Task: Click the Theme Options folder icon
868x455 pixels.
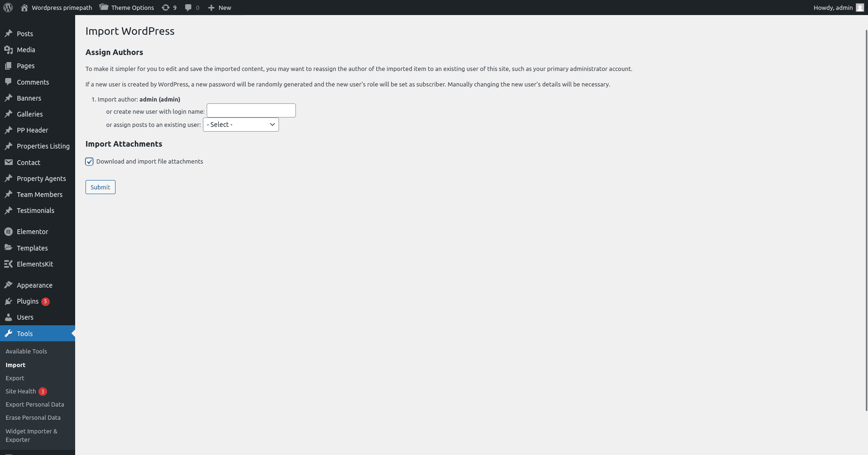Action: point(104,7)
